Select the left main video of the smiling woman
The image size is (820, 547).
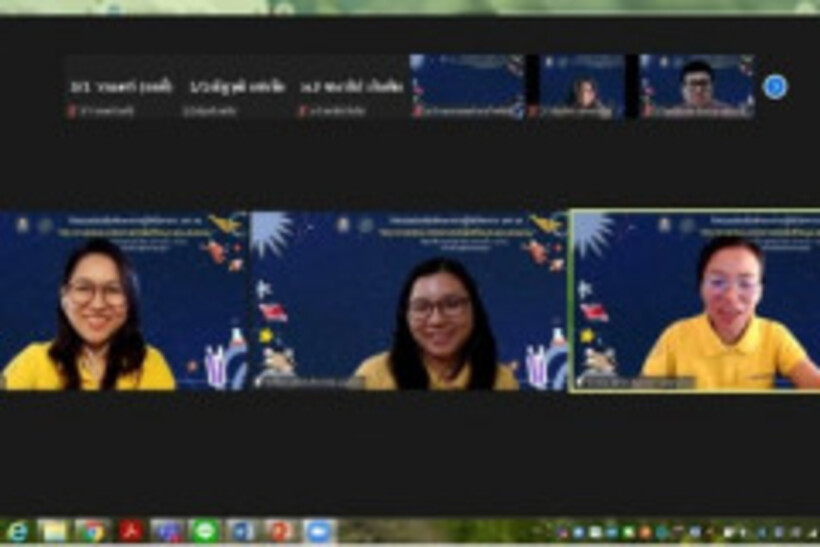click(123, 300)
